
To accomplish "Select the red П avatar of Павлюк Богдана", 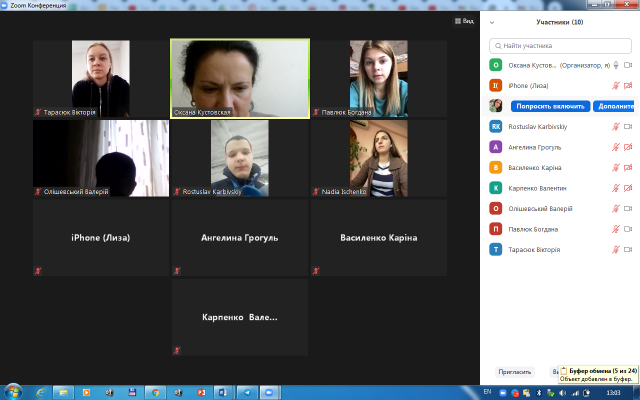I will tap(496, 229).
